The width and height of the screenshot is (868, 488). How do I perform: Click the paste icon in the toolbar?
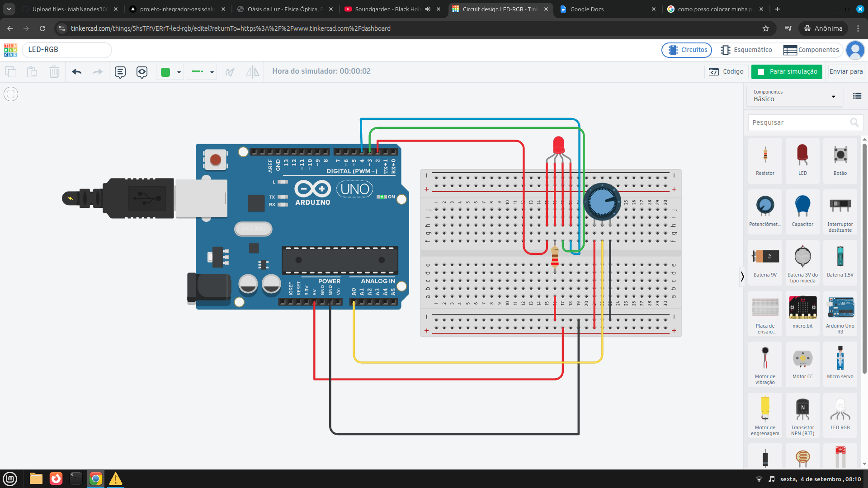pos(32,72)
